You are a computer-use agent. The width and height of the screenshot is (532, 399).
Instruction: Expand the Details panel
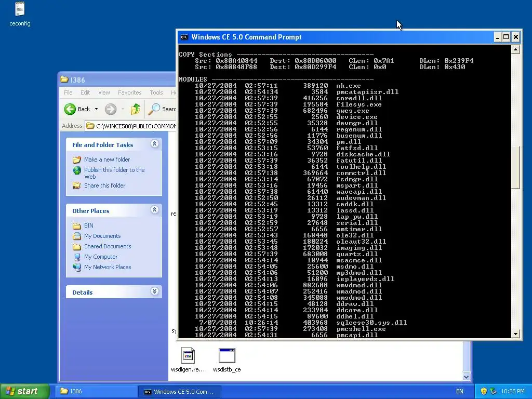[x=154, y=291]
